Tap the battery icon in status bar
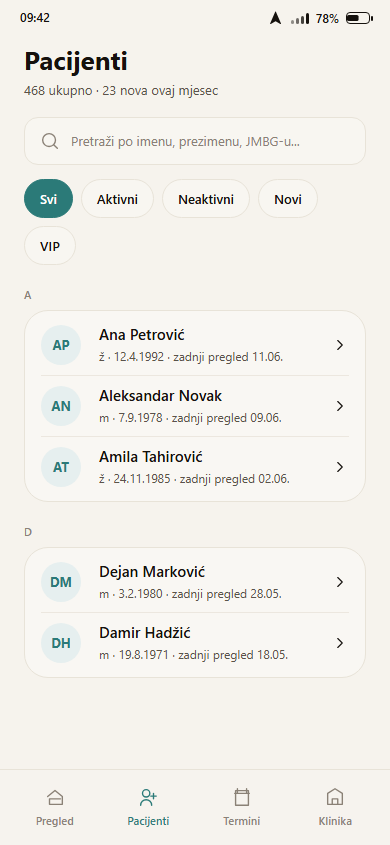 click(359, 18)
